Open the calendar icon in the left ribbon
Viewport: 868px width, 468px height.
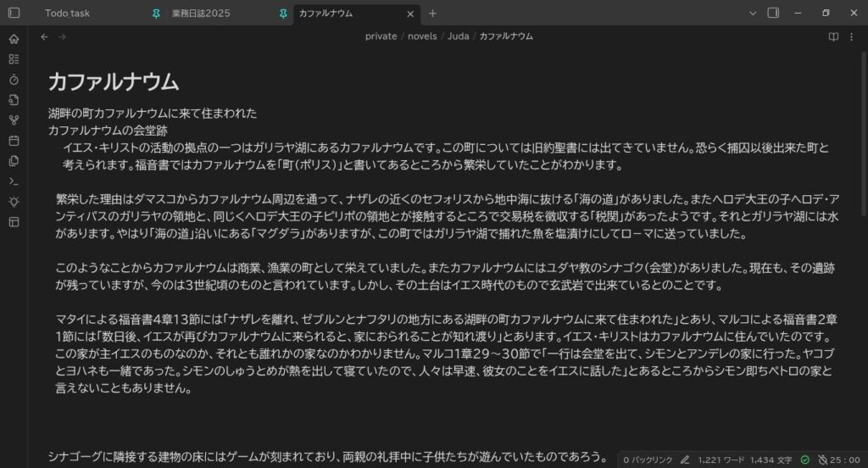(x=14, y=141)
